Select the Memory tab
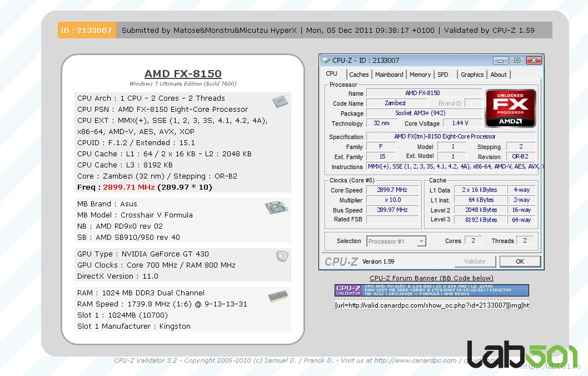Screen dimensions: 588x376 coord(420,75)
